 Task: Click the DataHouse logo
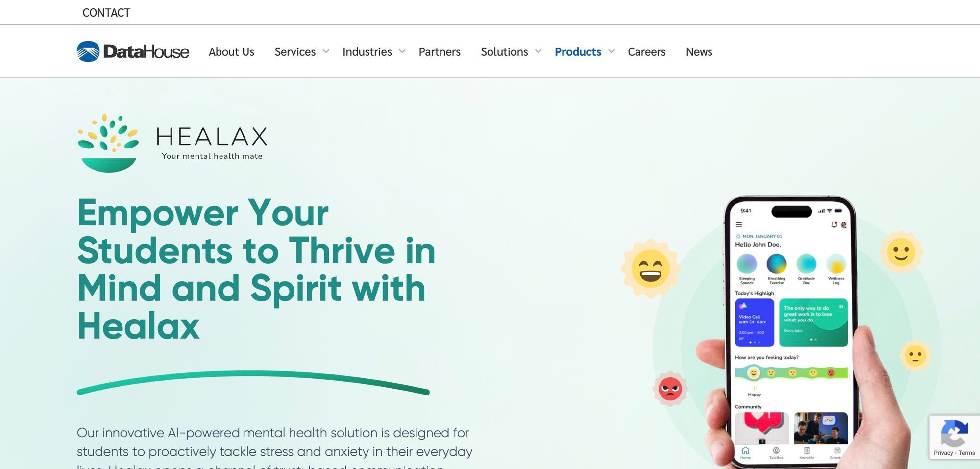pos(133,51)
